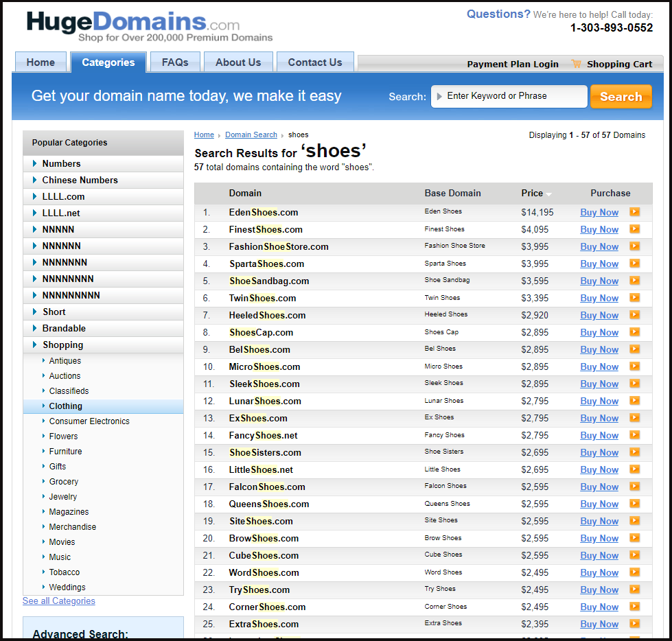Image resolution: width=672 pixels, height=641 pixels.
Task: Go to the About Us tab
Action: (238, 62)
